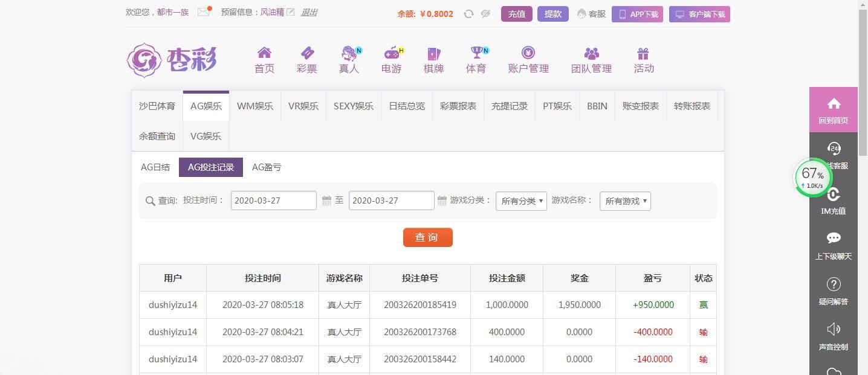Select the AG投注记录 sub-tab
Screen dimensions: 868x375
pos(211,167)
